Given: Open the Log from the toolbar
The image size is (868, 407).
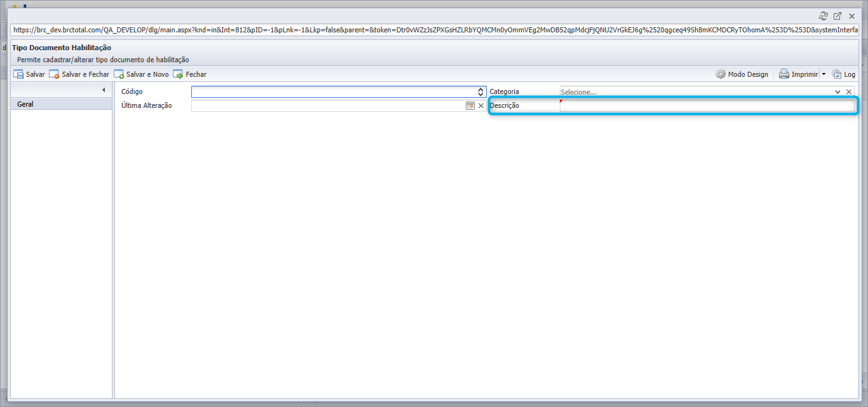Looking at the screenshot, I should coord(844,74).
